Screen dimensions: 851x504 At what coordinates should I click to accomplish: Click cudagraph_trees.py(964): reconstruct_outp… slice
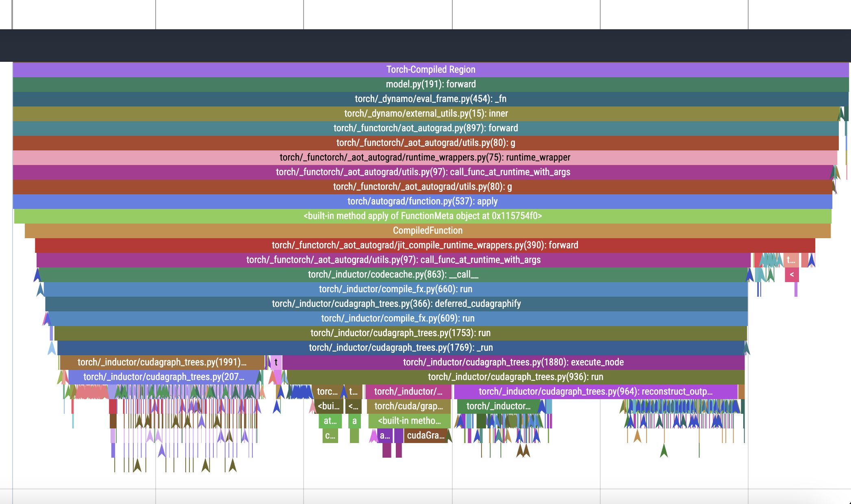(595, 391)
